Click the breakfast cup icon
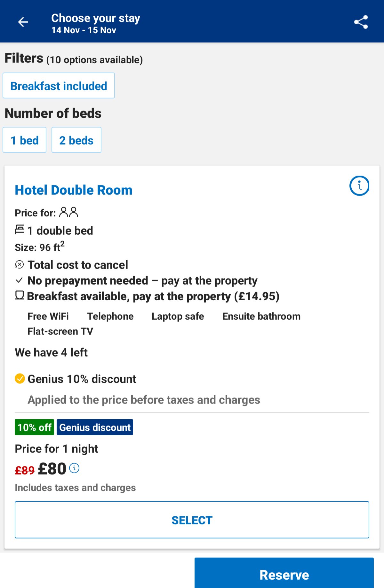 click(x=19, y=296)
